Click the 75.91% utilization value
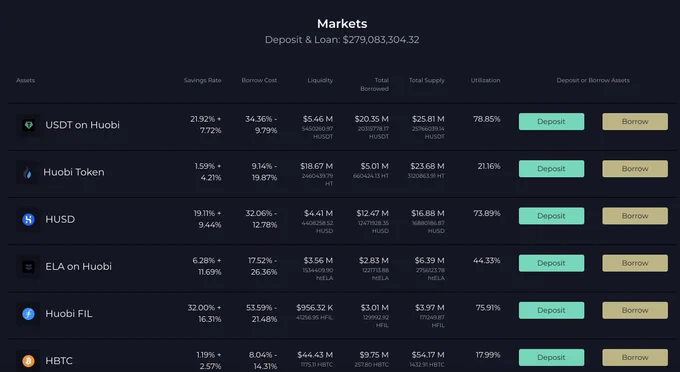Viewport: 680px width, 372px height. 488,308
